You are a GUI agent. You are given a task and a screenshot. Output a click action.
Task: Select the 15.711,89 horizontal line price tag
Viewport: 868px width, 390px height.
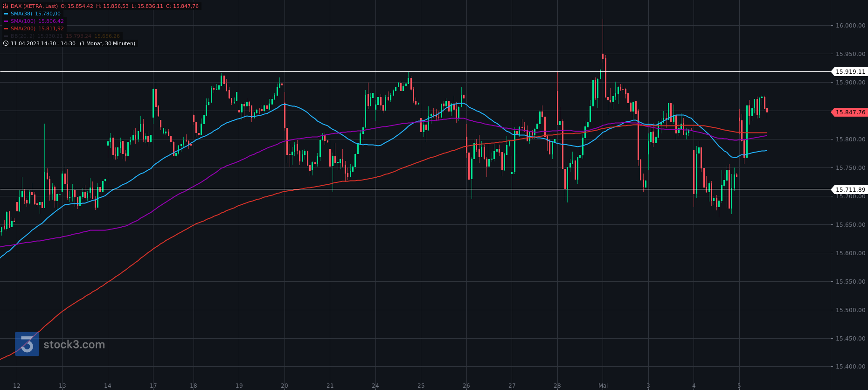[x=850, y=190]
